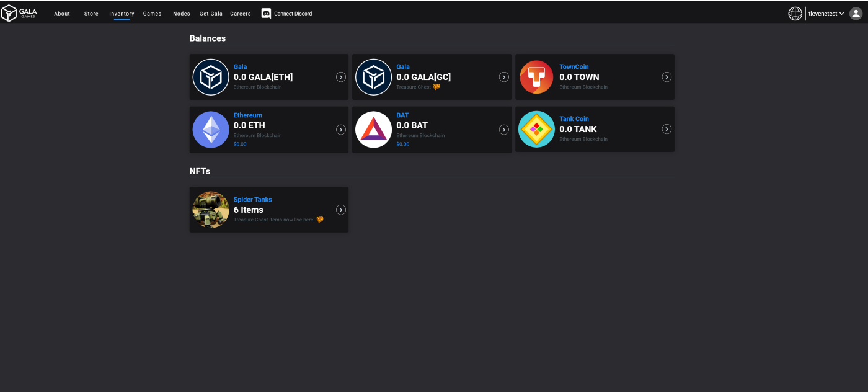Open the Games menu item
The height and width of the screenshot is (392, 868).
coord(152,14)
